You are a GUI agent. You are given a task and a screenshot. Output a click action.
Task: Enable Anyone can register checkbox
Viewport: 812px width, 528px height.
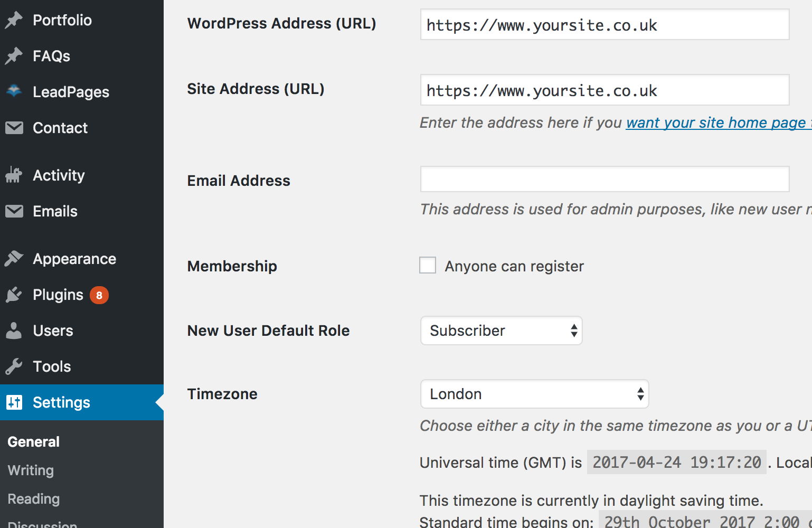tap(428, 265)
